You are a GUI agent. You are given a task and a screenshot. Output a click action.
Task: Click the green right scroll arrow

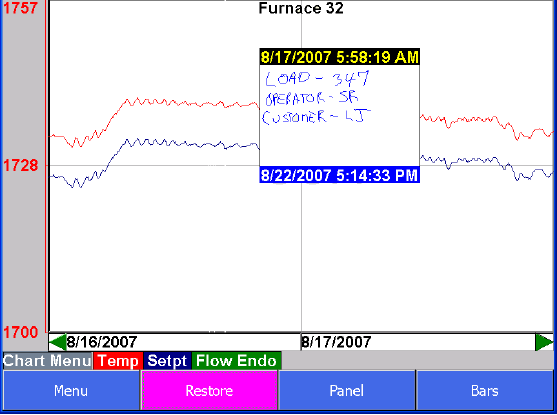pos(544,342)
